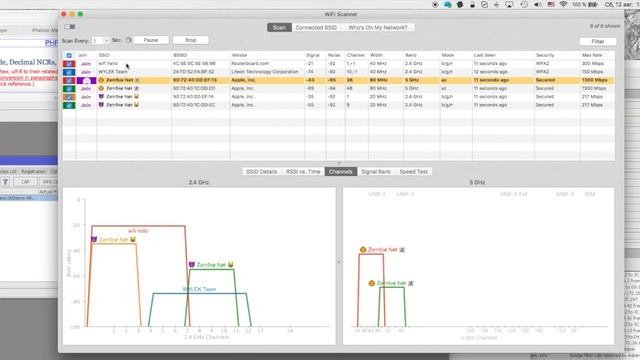
Task: Click the purple connected indicator on highlighted row
Action: (x=86, y=81)
